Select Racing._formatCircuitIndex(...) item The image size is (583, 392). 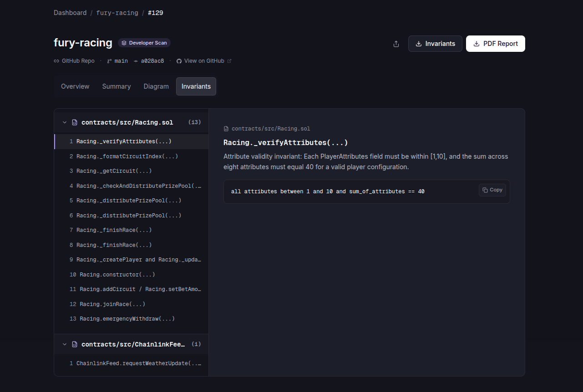[132, 156]
